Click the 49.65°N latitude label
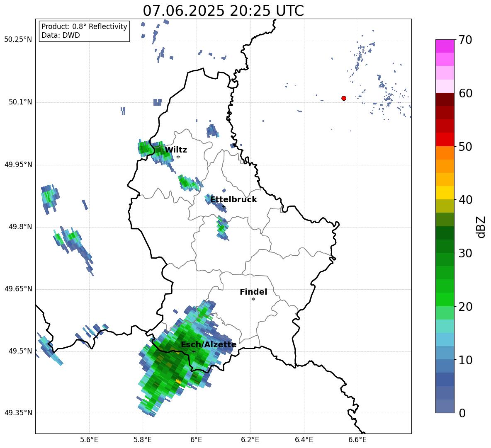This screenshot has height=448, width=491. (18, 289)
